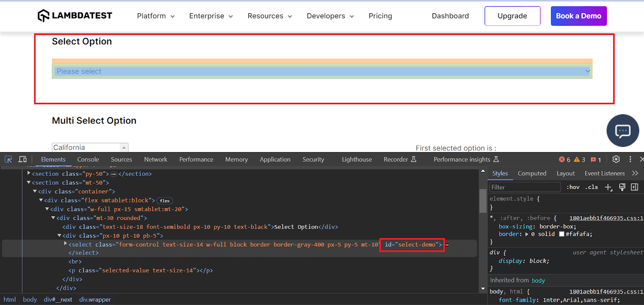
Task: Go to the Dashboard link
Action: (450, 16)
